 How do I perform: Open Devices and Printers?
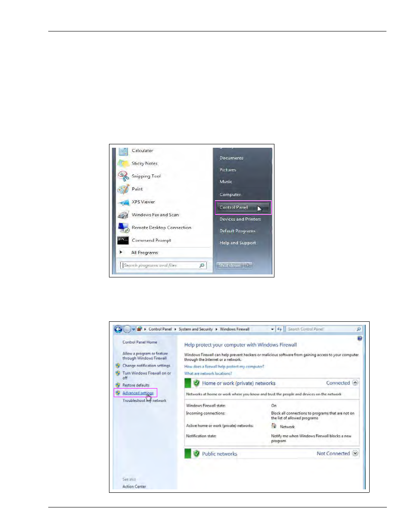point(240,219)
